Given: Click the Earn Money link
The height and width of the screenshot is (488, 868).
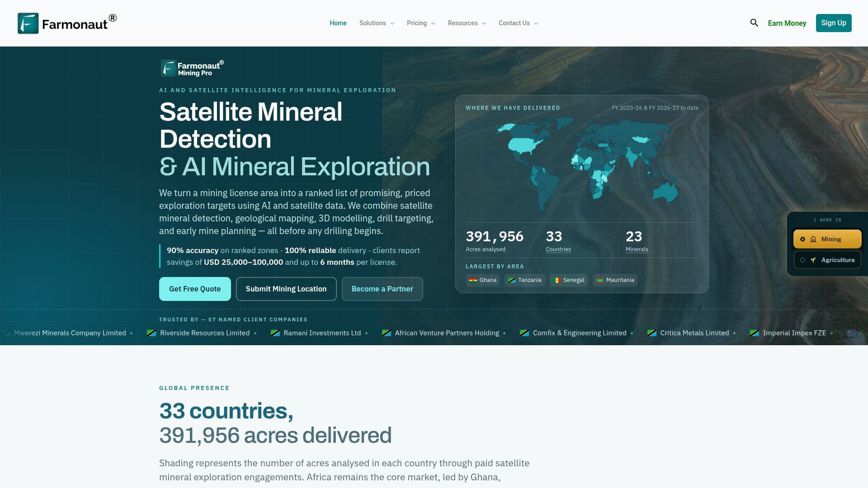Looking at the screenshot, I should 787,23.
